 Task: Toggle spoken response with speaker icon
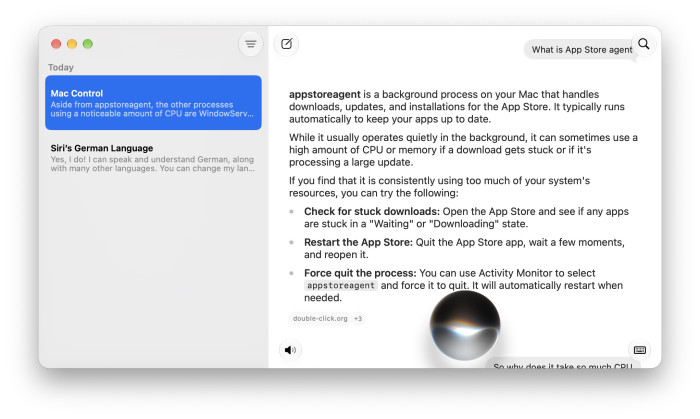[x=290, y=350]
